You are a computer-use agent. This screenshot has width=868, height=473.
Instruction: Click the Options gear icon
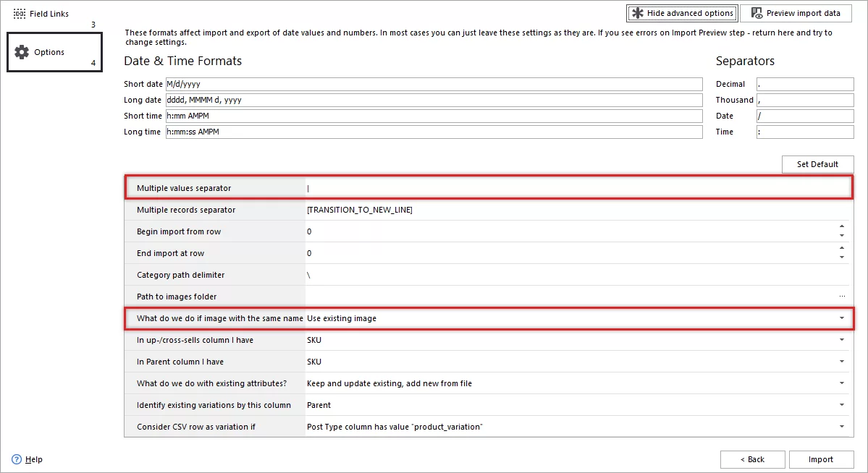tap(22, 51)
